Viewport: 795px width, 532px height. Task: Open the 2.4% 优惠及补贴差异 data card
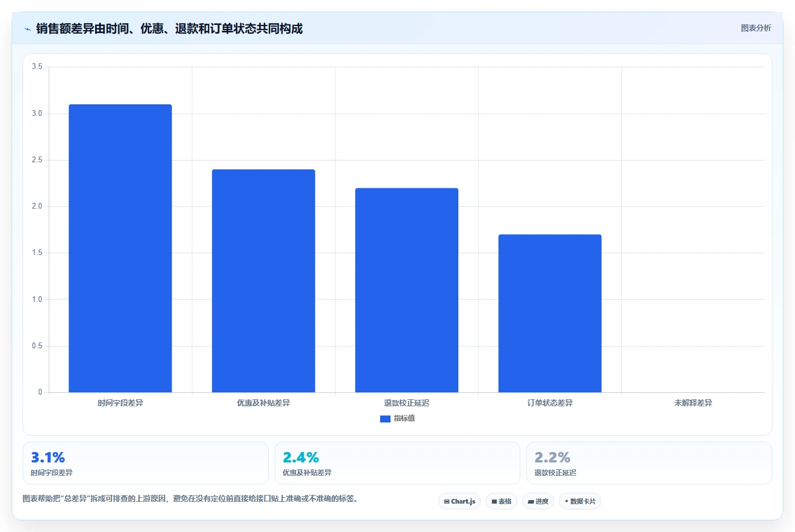point(397,463)
